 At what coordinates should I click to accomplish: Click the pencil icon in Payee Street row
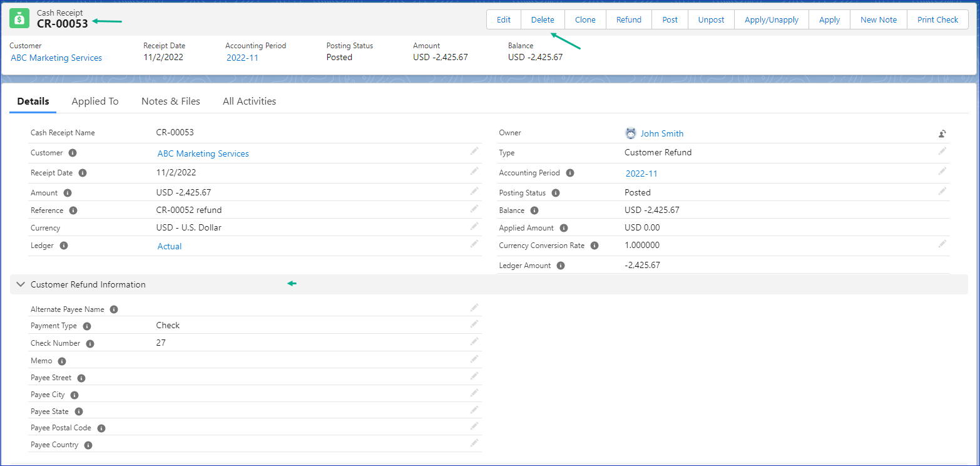coord(474,376)
